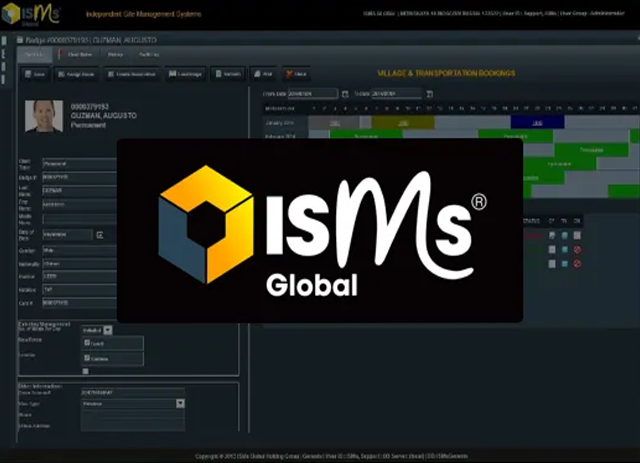Open calendar picker beside To Date field

(x=429, y=94)
